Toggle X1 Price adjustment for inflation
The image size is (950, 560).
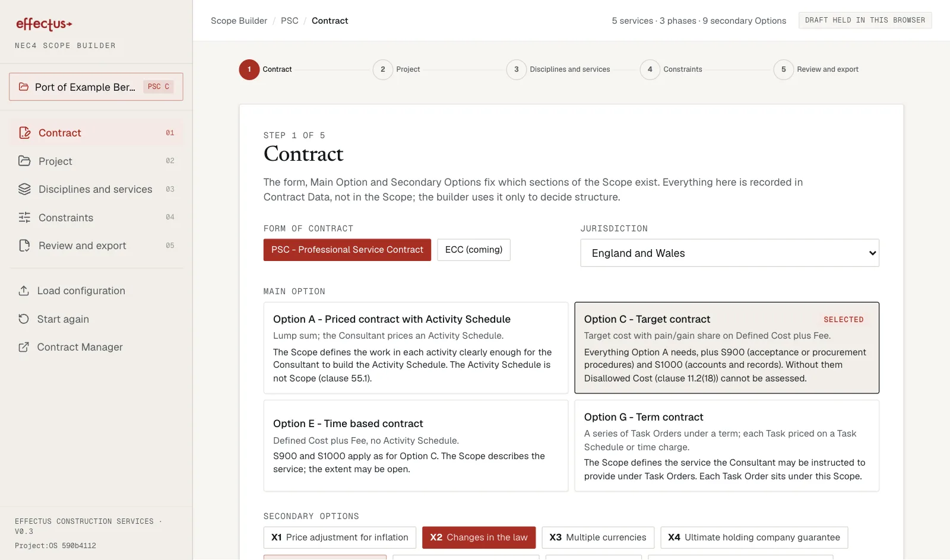click(340, 537)
